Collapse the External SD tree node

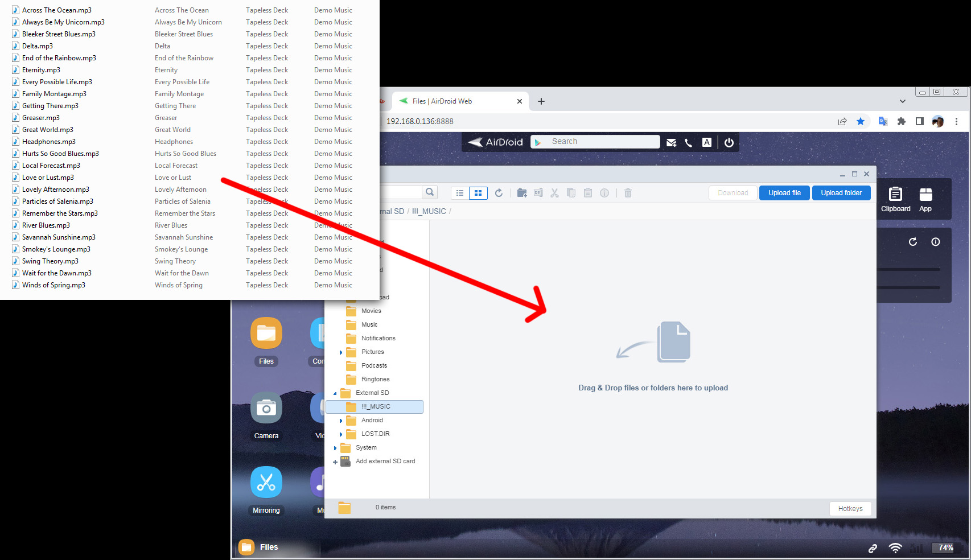pyautogui.click(x=335, y=393)
